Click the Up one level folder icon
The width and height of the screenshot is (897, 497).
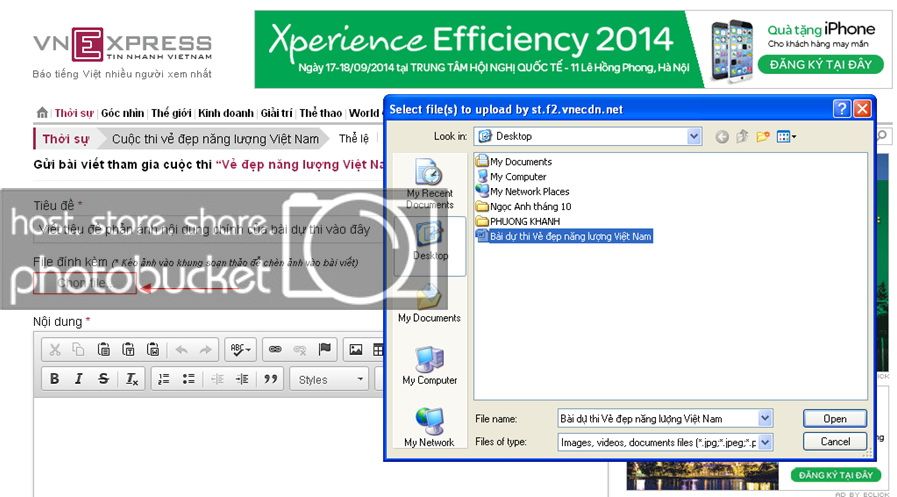742,136
